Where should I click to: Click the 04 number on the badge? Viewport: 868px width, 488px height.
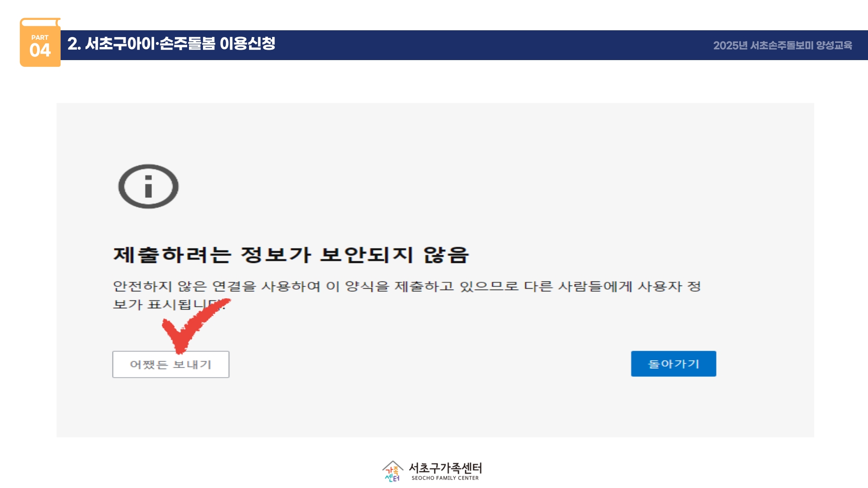tap(40, 51)
